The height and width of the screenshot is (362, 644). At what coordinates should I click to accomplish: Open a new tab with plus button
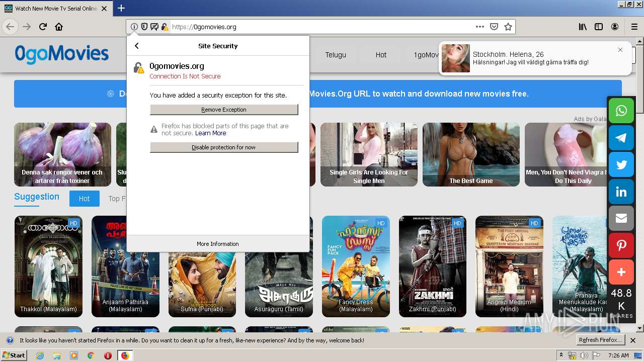(x=121, y=8)
